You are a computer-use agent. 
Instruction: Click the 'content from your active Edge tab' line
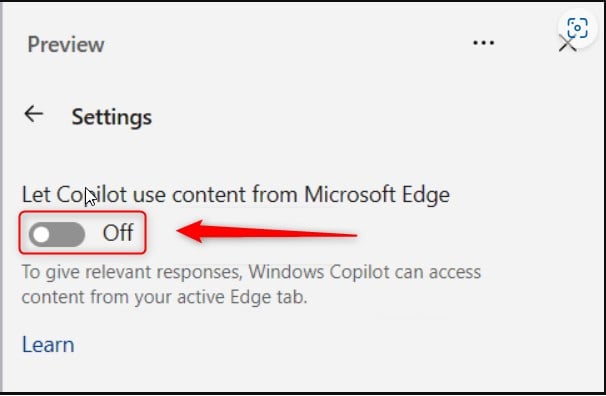165,297
